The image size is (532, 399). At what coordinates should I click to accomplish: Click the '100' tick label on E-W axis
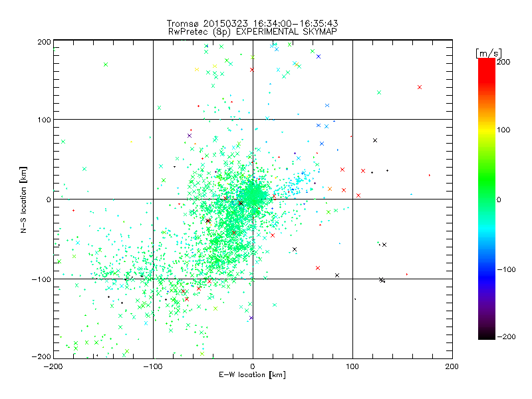pos(352,366)
